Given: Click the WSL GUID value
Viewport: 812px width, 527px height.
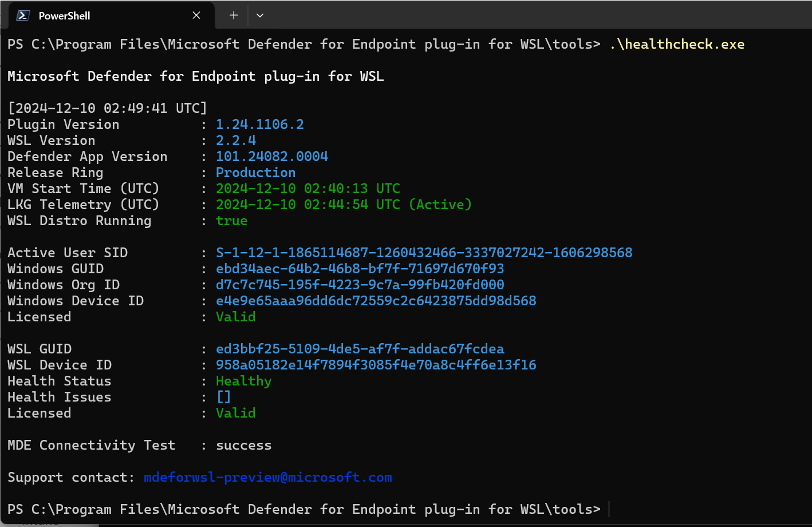Looking at the screenshot, I should [360, 349].
